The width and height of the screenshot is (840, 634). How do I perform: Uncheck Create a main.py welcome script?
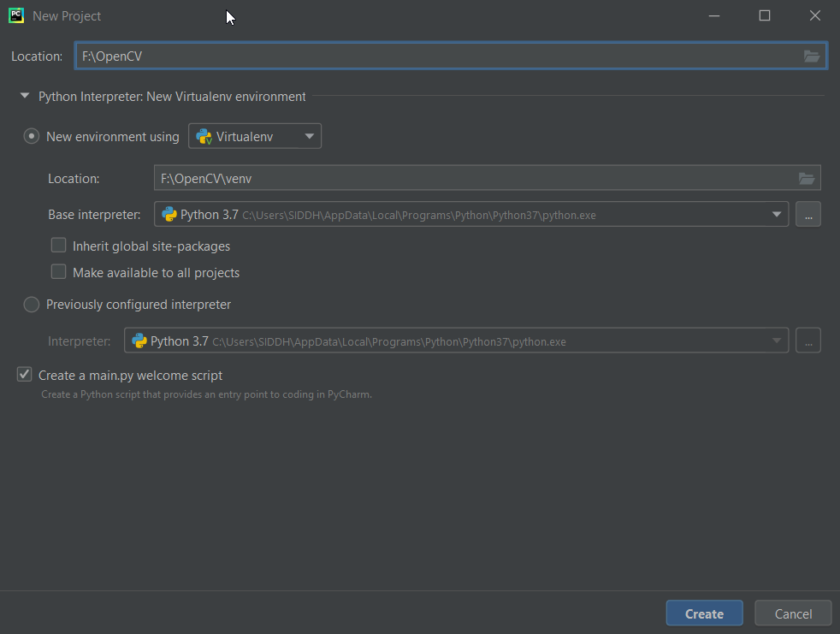[x=24, y=374]
